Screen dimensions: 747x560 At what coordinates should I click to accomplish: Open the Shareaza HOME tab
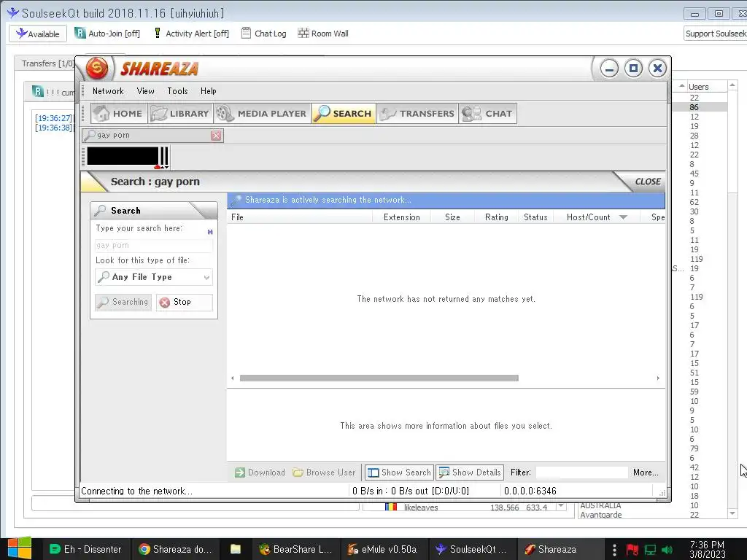tap(119, 113)
